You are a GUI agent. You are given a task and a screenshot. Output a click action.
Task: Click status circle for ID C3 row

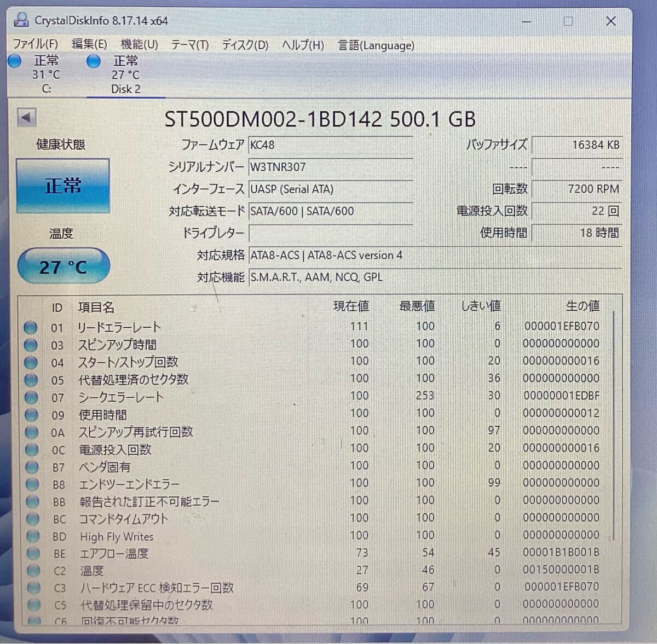click(33, 588)
